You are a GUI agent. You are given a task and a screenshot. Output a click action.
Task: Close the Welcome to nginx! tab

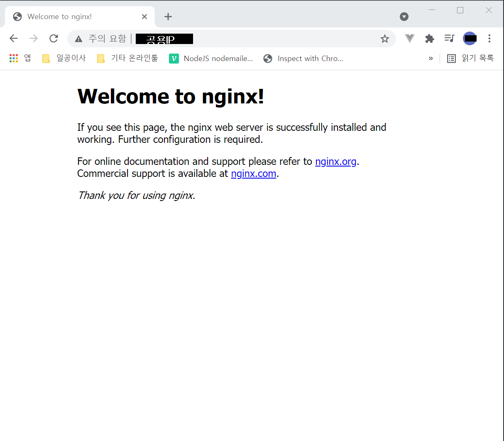(x=144, y=17)
